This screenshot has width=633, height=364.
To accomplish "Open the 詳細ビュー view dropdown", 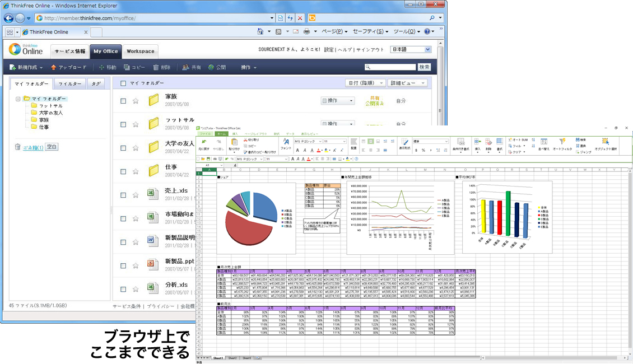I will tap(407, 83).
